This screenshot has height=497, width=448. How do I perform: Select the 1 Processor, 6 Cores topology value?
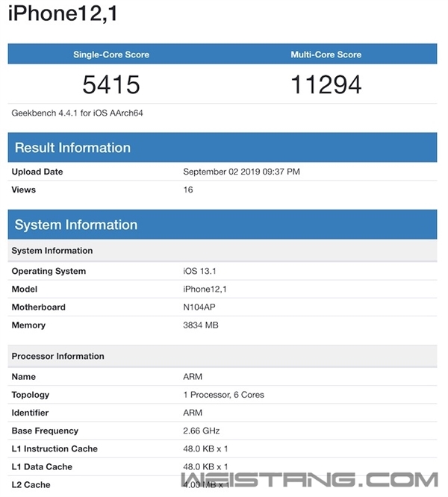point(223,395)
